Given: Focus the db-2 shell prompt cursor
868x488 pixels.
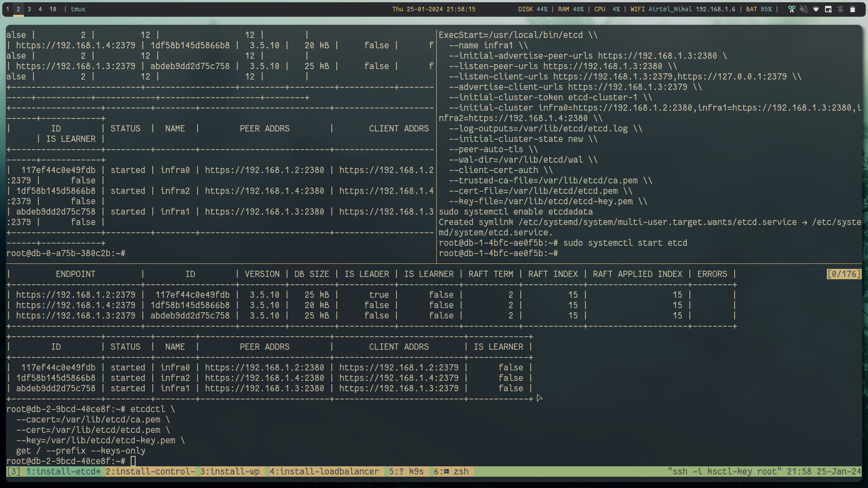Looking at the screenshot, I should point(133,461).
